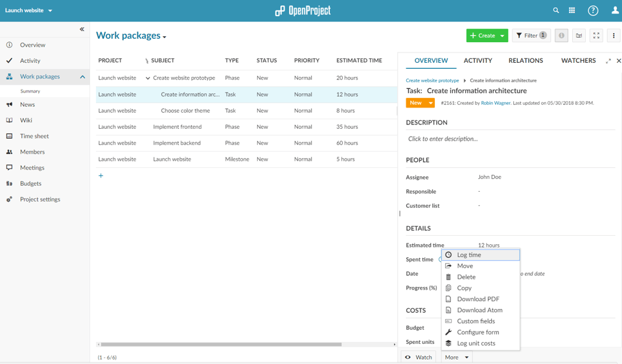This screenshot has height=364, width=622.
Task: Open the user account avatar menu
Action: [x=615, y=11]
